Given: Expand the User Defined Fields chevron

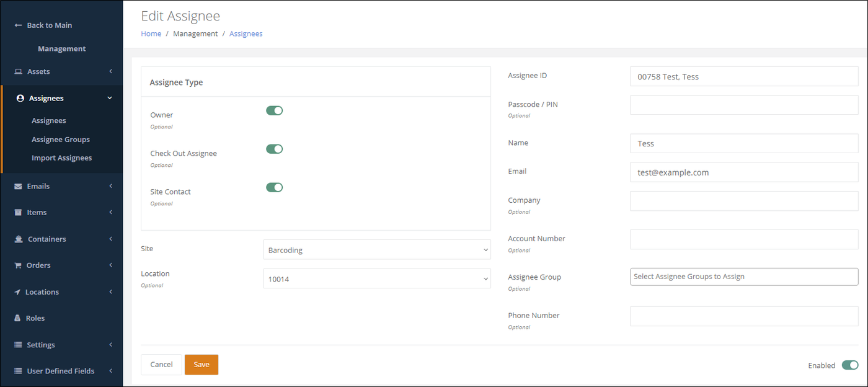Looking at the screenshot, I should click(110, 371).
